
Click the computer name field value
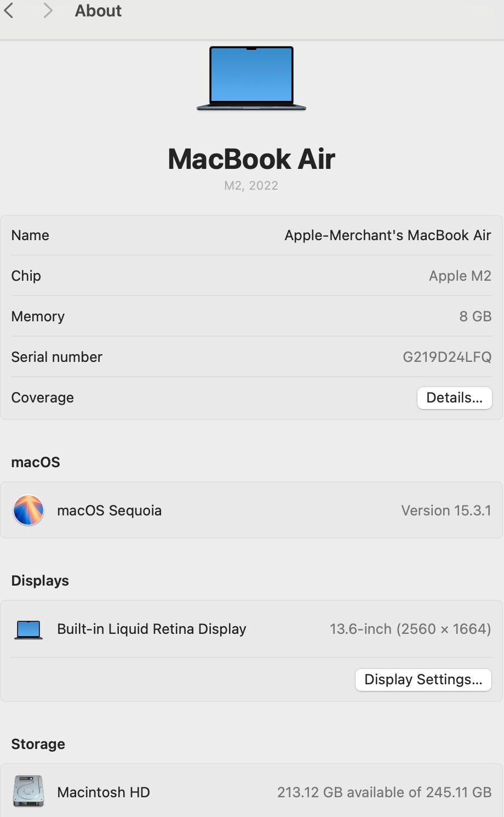[x=388, y=235]
